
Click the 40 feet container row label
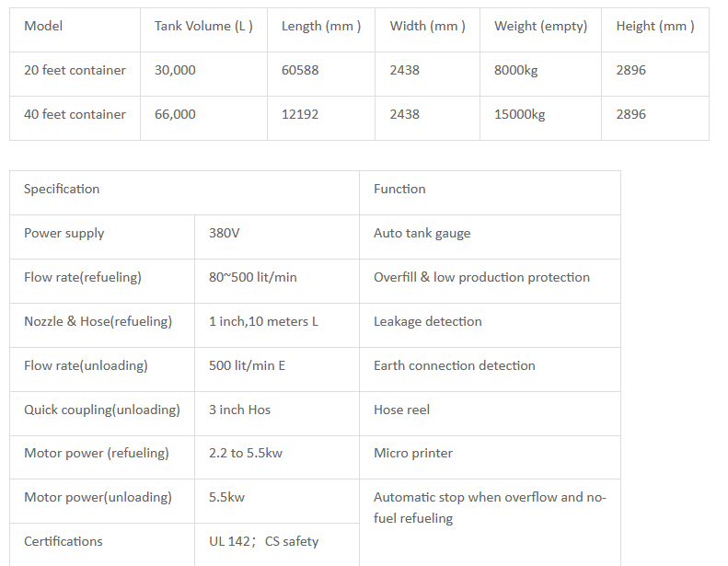(75, 114)
